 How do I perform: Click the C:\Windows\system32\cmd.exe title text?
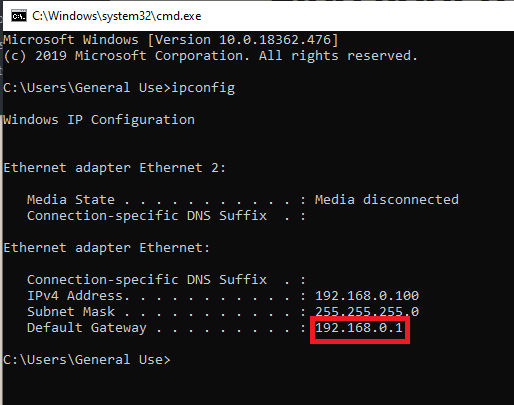tap(117, 16)
